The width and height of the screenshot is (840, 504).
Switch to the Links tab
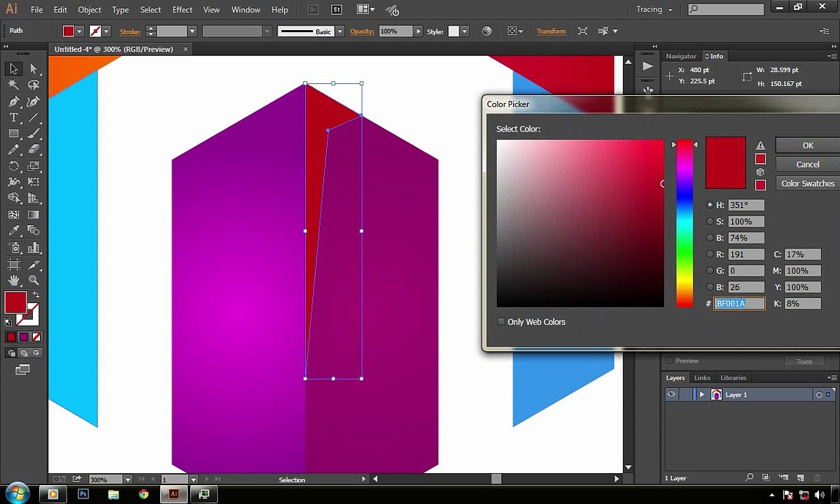(x=702, y=378)
